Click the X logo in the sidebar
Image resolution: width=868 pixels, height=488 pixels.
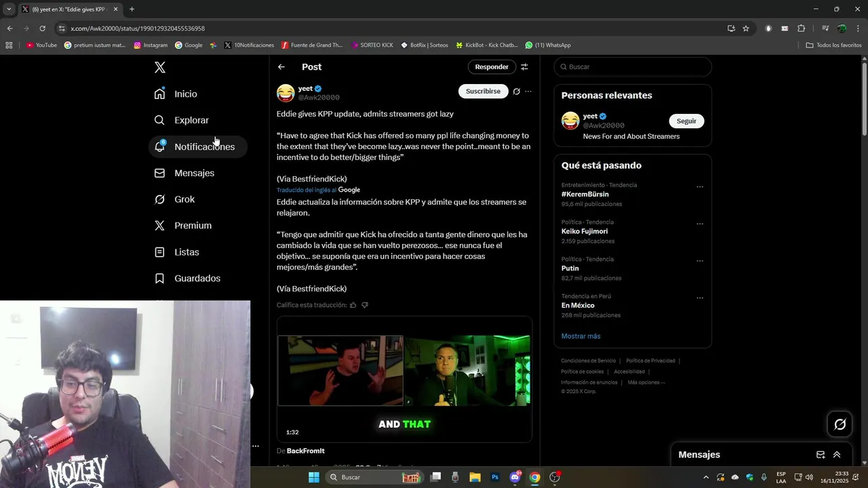point(159,67)
